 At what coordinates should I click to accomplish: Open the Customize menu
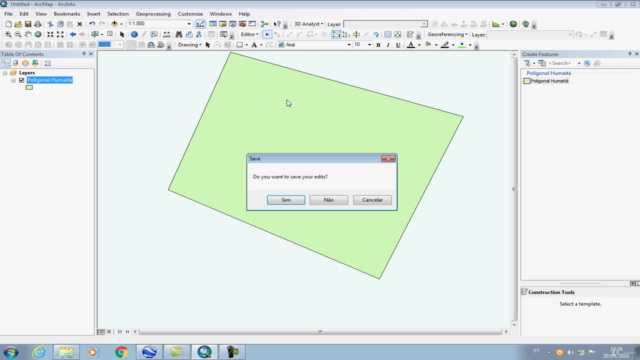click(x=190, y=14)
